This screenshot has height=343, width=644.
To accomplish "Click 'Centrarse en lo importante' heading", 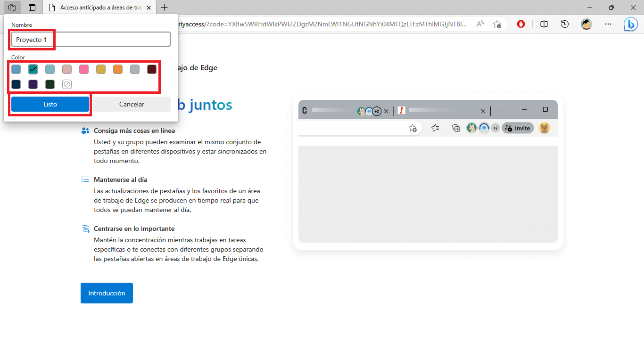I will (134, 229).
